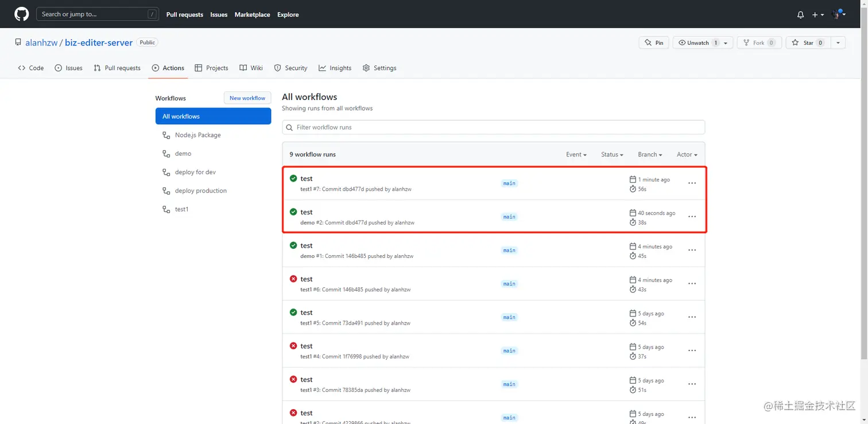The width and height of the screenshot is (868, 424).
Task: Open the failed test run test1 #6
Action: (x=307, y=279)
